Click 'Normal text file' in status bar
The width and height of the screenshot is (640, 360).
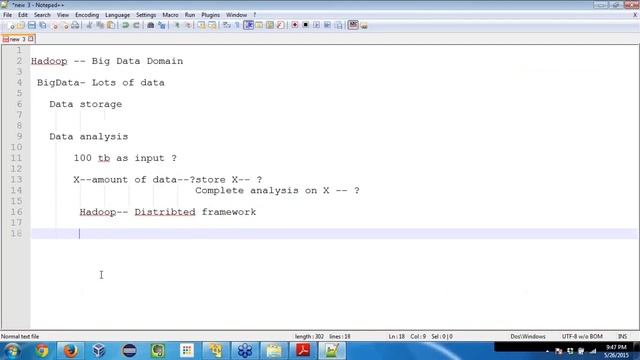tap(20, 336)
